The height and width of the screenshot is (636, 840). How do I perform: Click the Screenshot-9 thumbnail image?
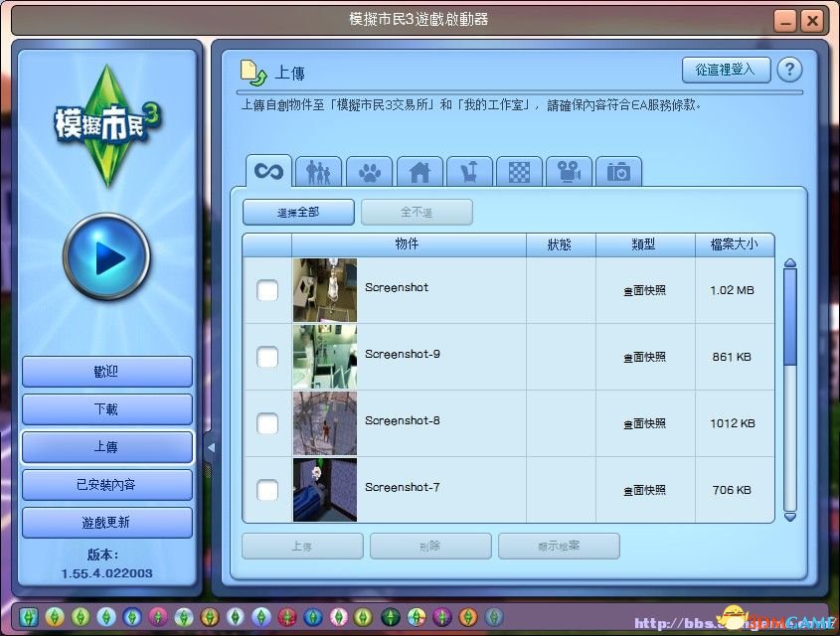(325, 357)
